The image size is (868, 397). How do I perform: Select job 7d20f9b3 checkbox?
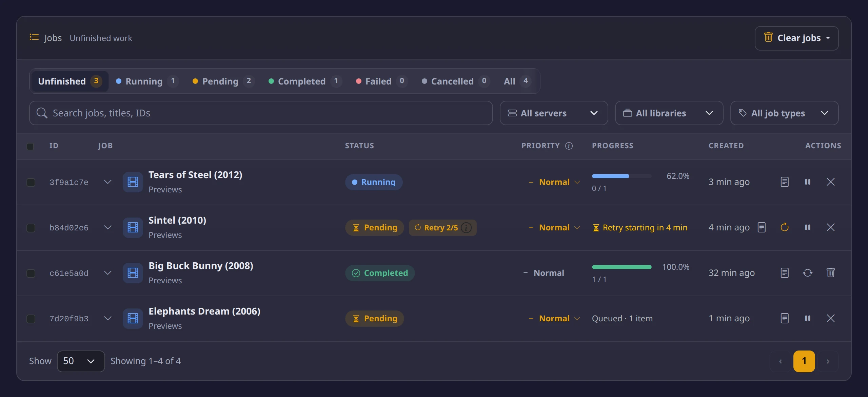coord(31,319)
